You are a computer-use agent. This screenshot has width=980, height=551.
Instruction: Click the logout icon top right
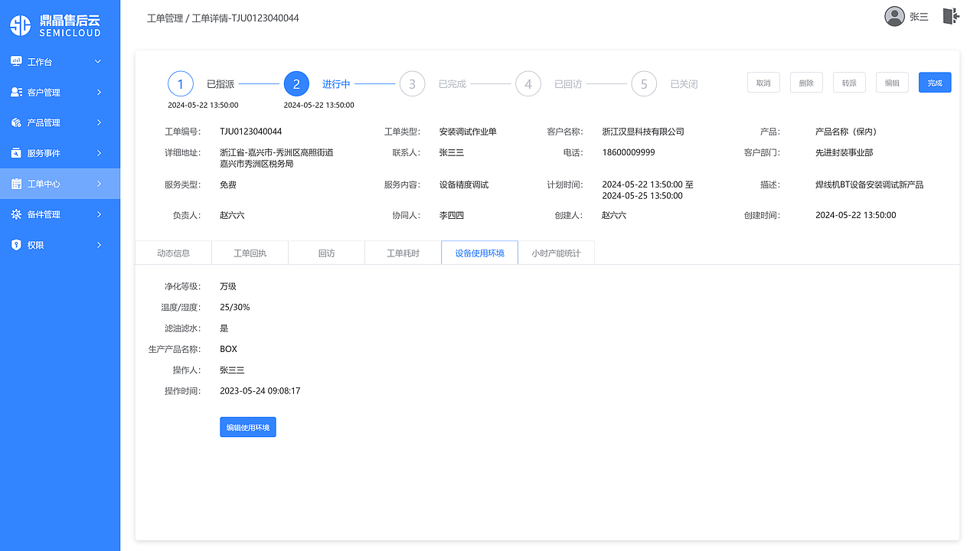[x=950, y=15]
